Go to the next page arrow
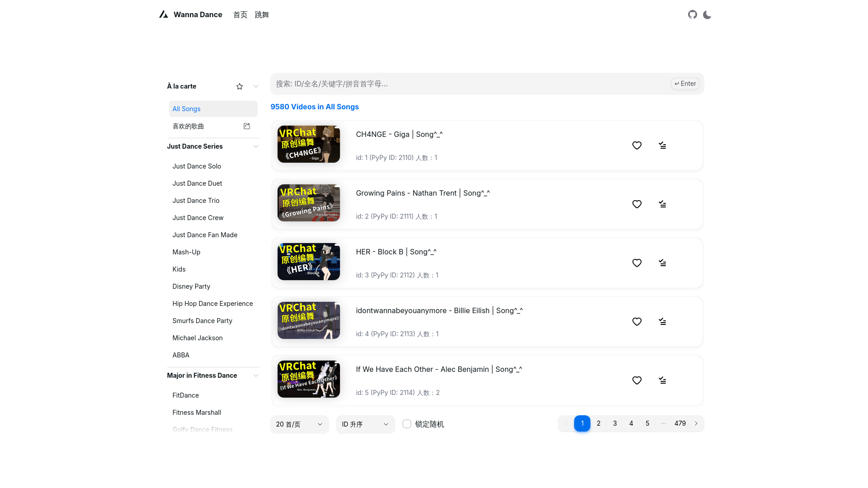 (696, 423)
